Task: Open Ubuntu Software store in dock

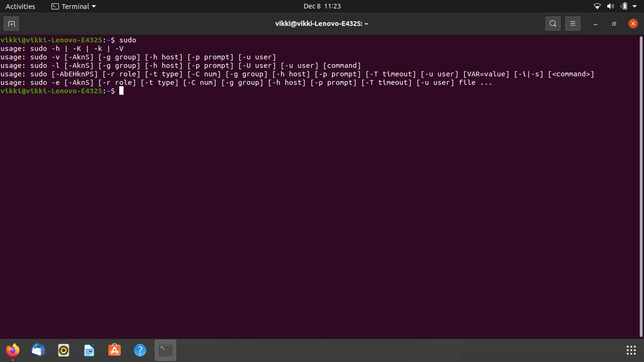Action: 115,350
